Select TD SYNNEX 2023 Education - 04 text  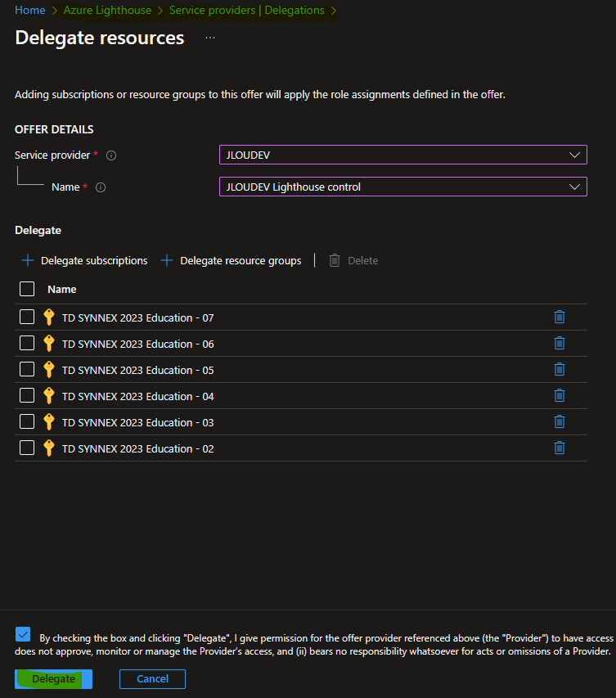[x=138, y=396]
